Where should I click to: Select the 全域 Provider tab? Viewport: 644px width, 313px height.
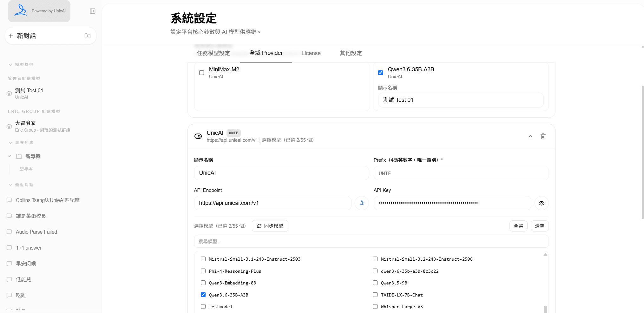coord(266,53)
